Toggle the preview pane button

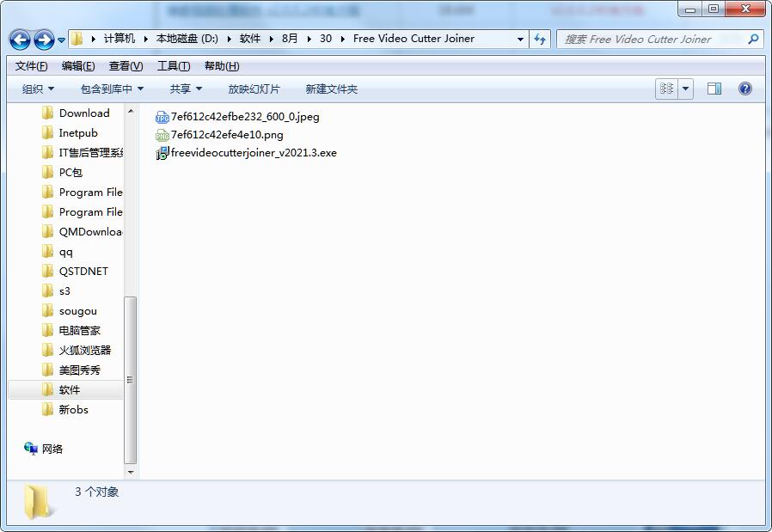(x=714, y=89)
